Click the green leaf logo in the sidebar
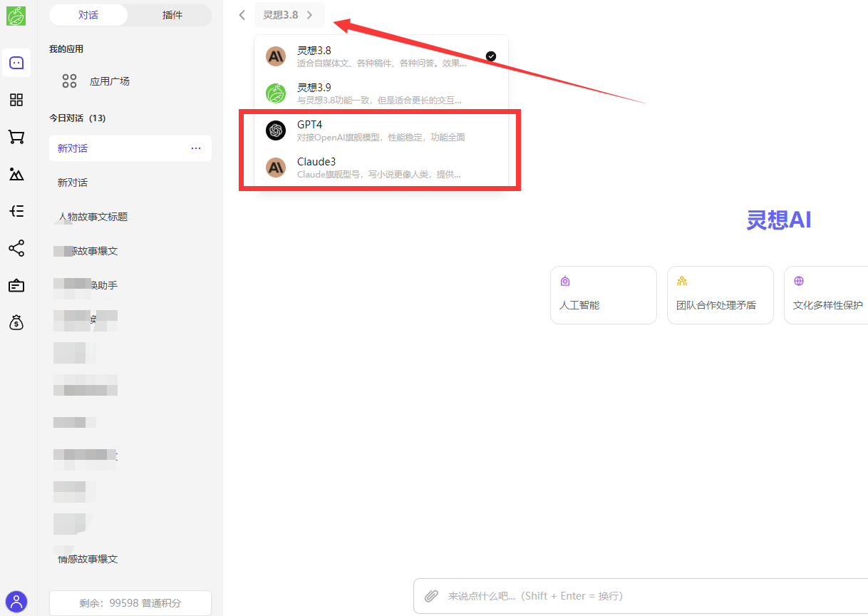Viewport: 868px width, 616px height. click(x=16, y=16)
